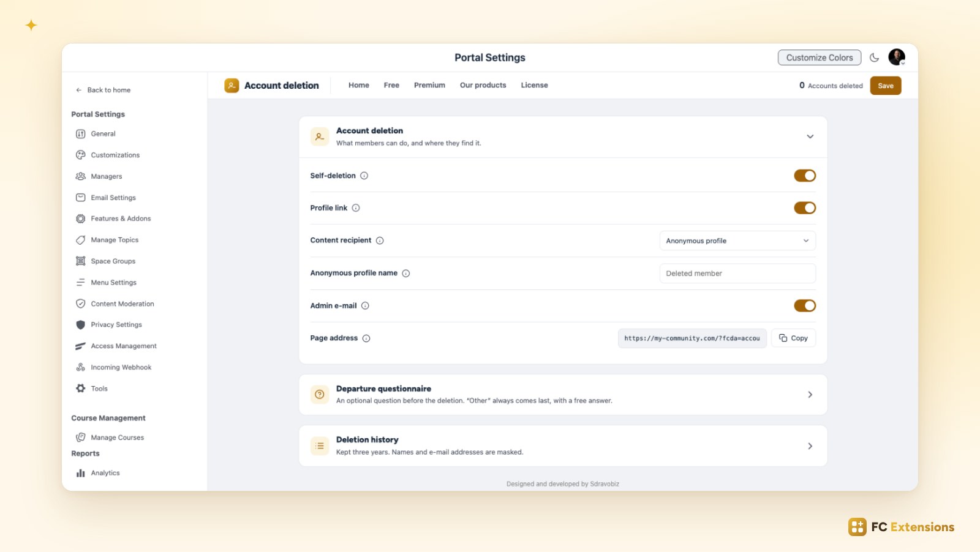This screenshot has width=980, height=552.
Task: Switch to the Home tab
Action: pos(359,85)
